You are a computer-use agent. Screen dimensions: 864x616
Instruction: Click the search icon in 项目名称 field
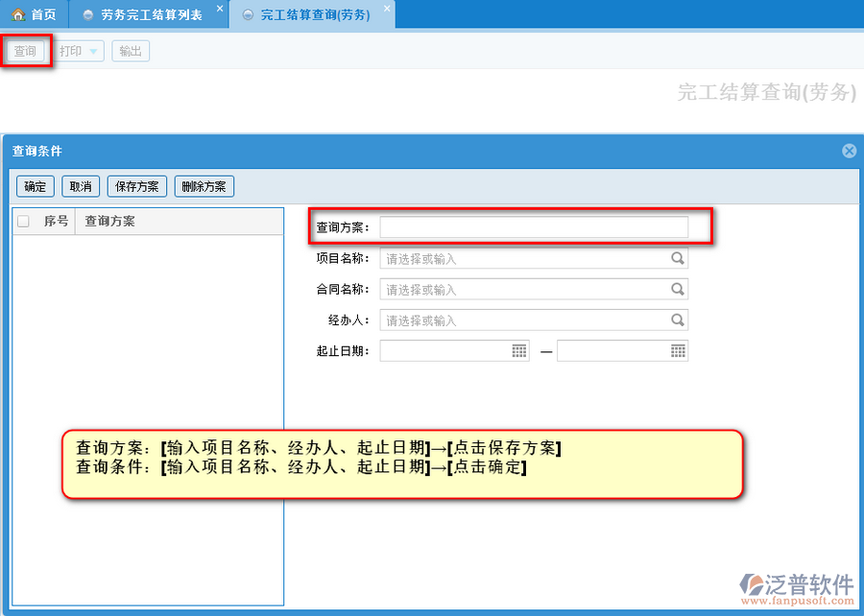(x=677, y=258)
